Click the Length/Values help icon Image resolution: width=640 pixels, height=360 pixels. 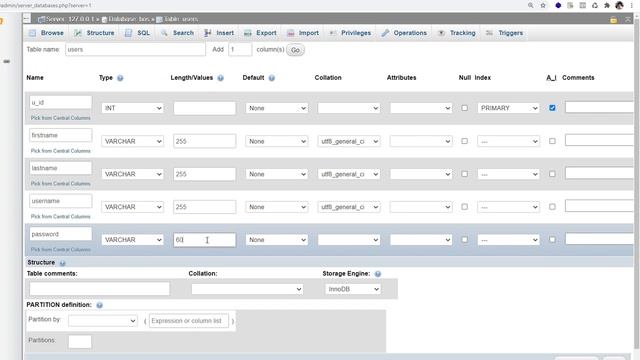click(220, 78)
